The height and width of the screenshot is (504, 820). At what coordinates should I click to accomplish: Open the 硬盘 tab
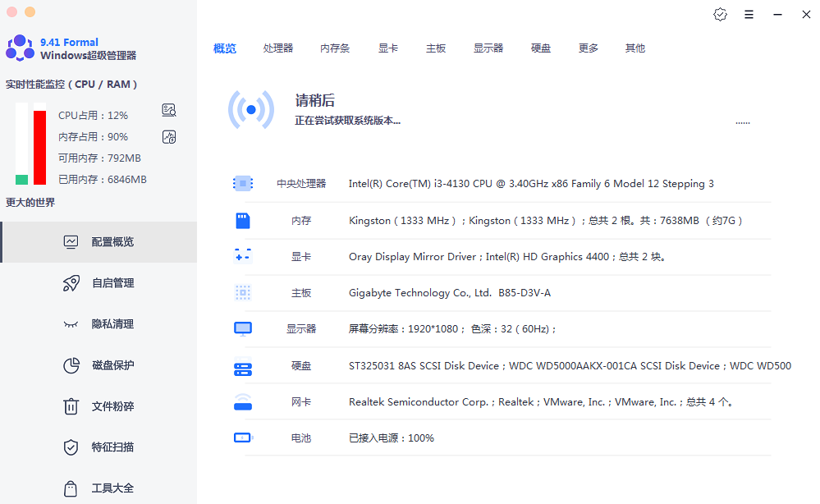click(x=541, y=48)
